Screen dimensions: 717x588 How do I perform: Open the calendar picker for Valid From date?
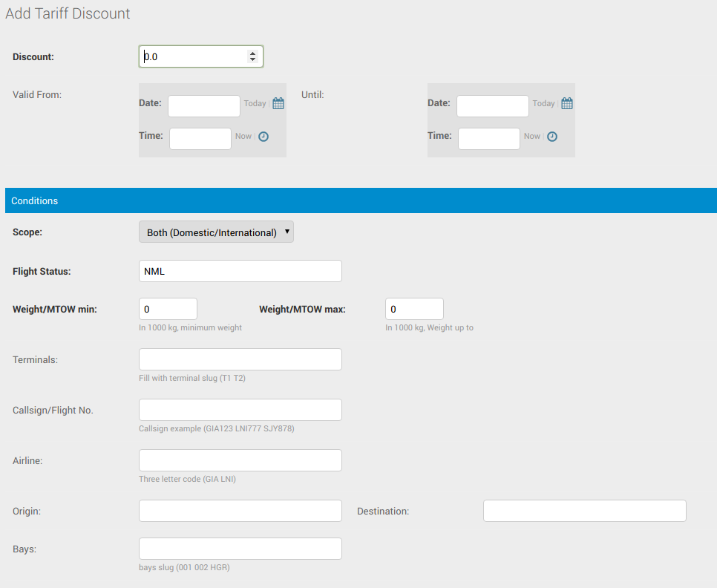(x=278, y=103)
